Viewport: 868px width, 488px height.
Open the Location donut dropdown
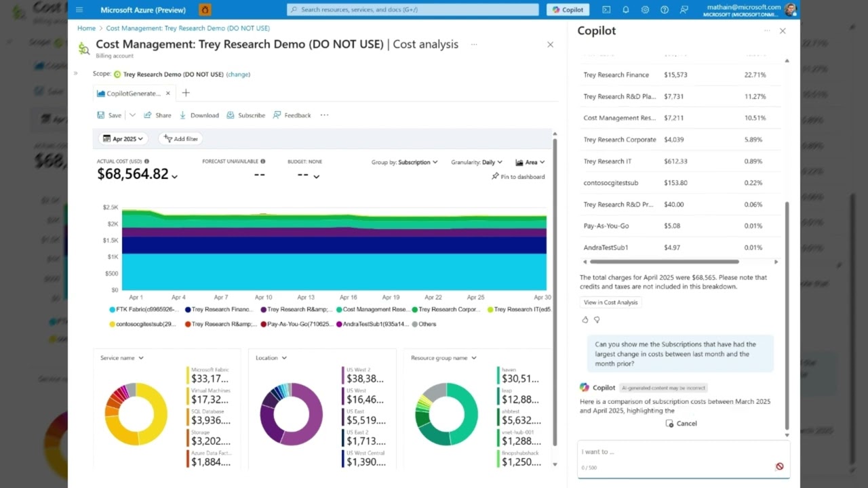pos(271,358)
